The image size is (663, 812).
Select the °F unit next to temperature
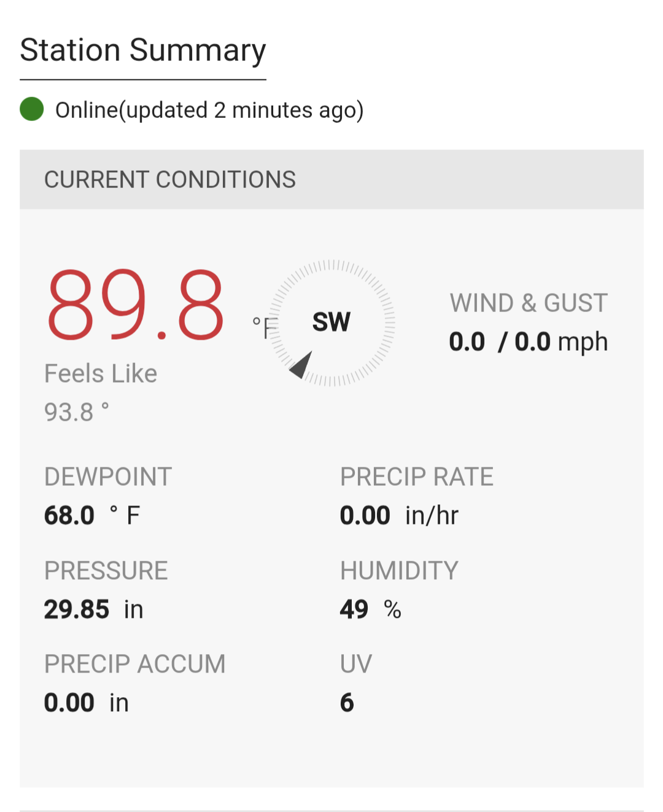pyautogui.click(x=265, y=327)
